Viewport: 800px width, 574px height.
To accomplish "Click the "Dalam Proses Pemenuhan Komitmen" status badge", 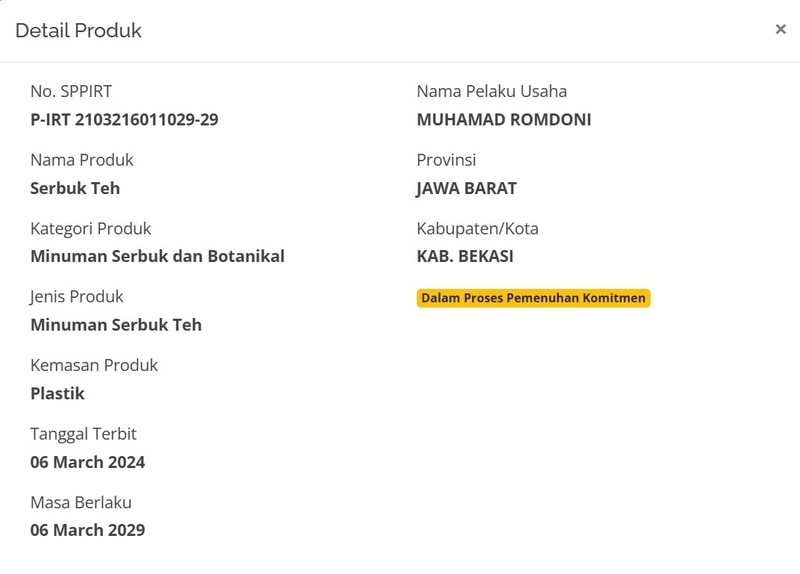I will [533, 298].
